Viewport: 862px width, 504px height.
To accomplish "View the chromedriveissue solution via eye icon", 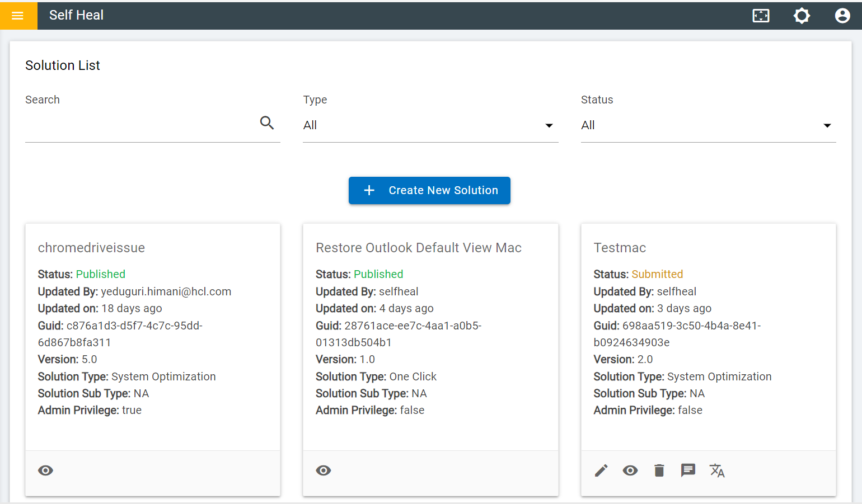I will coord(46,470).
